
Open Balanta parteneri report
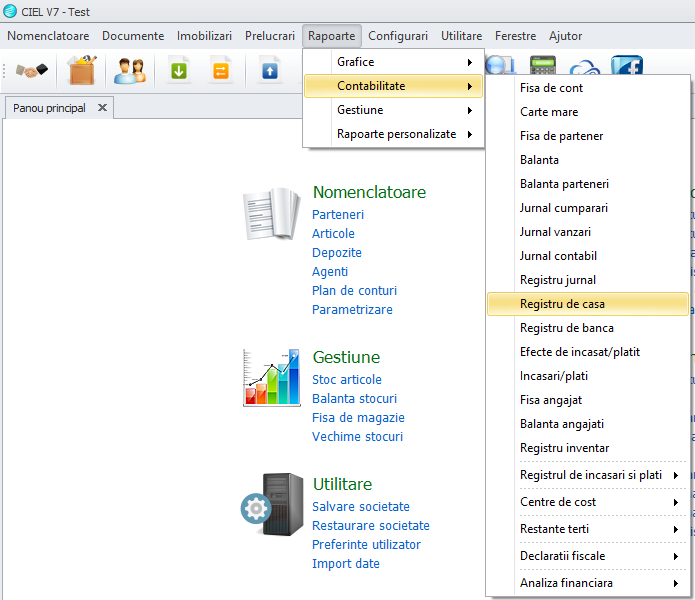(x=588, y=183)
